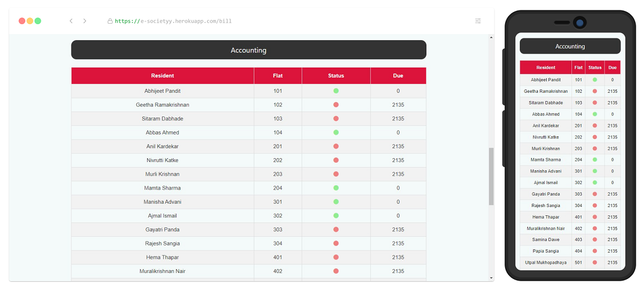Screen dimensions: 644x290
Task: Click the page vertical scrollbar thumb
Action: [x=491, y=177]
